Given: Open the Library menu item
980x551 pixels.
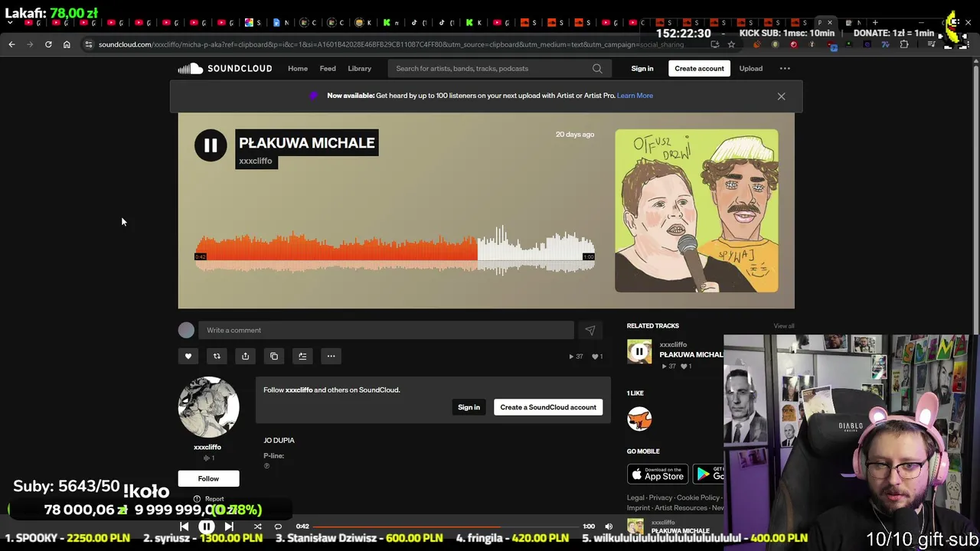Looking at the screenshot, I should coord(360,69).
